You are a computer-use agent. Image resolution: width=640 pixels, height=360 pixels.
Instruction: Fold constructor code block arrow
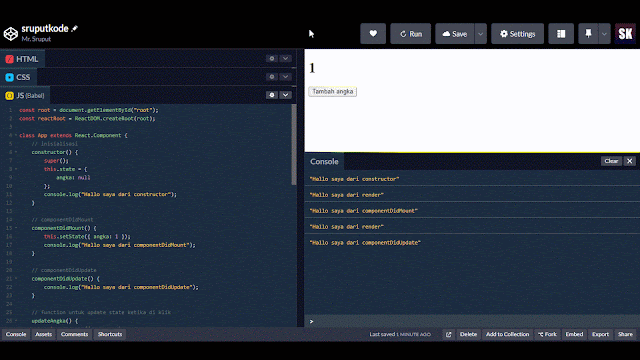16,152
